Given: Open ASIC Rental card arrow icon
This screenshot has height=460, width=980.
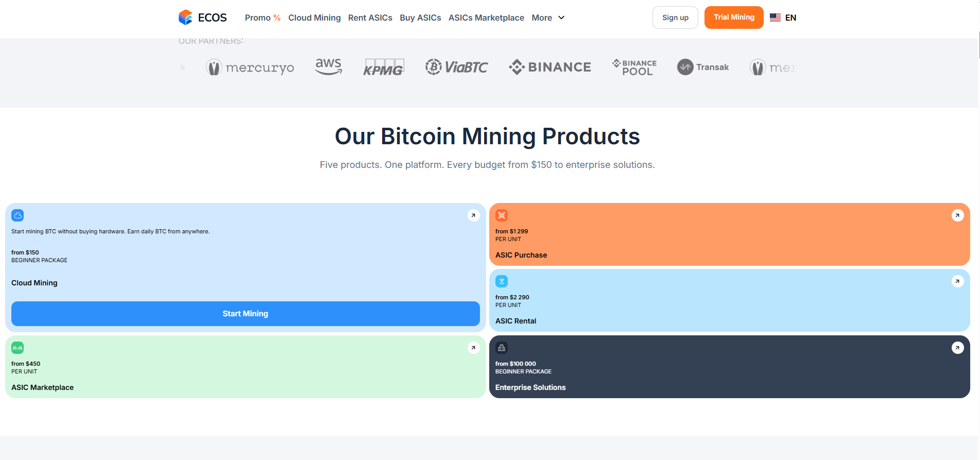Looking at the screenshot, I should pyautogui.click(x=957, y=281).
